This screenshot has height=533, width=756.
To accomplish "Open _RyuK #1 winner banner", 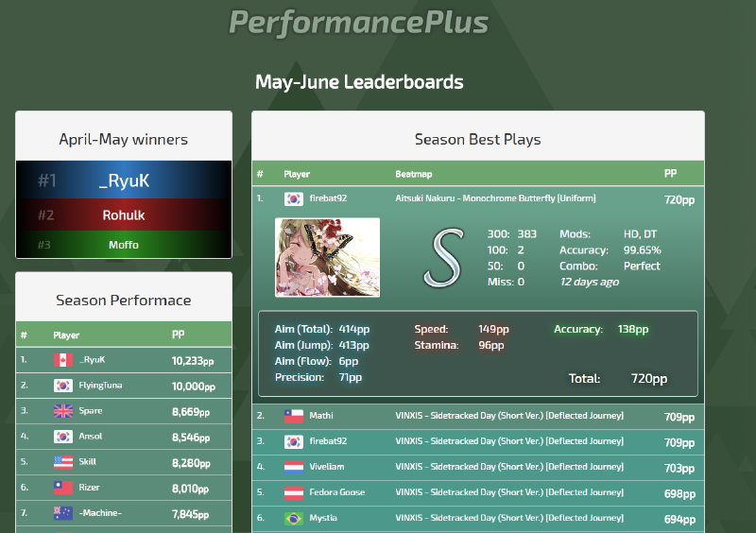I will click(x=124, y=180).
